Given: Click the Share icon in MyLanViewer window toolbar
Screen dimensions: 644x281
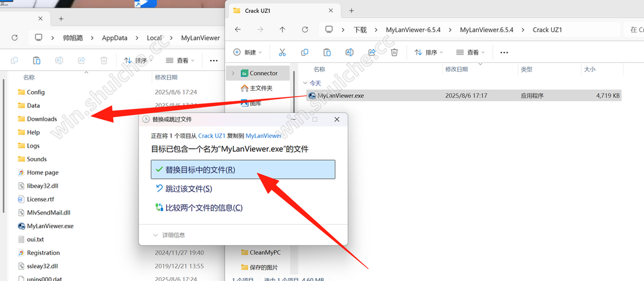Looking at the screenshot, I should [82, 60].
